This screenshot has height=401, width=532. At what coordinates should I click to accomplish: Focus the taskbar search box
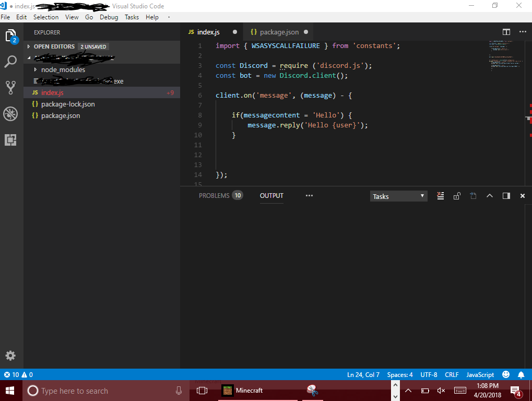tap(106, 391)
